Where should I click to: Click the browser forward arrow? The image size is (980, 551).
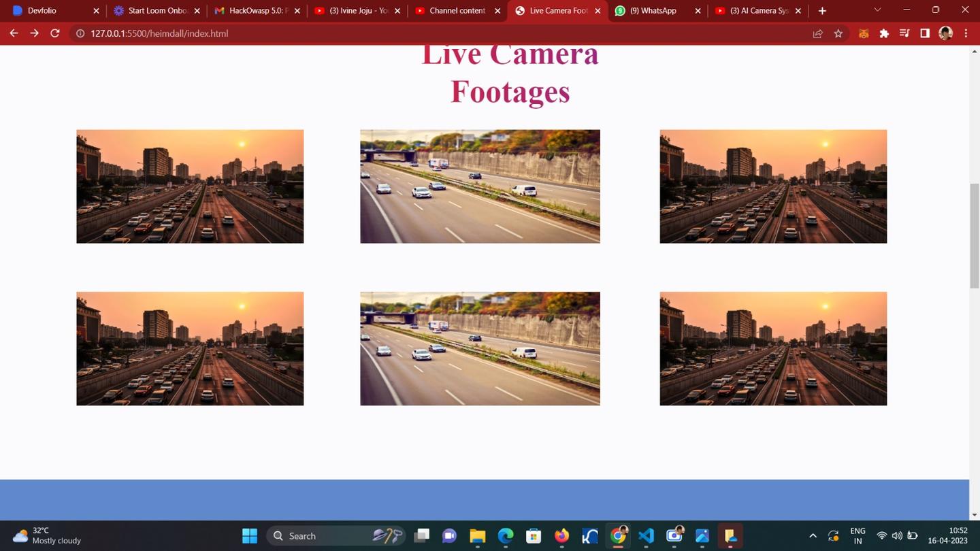point(34,33)
